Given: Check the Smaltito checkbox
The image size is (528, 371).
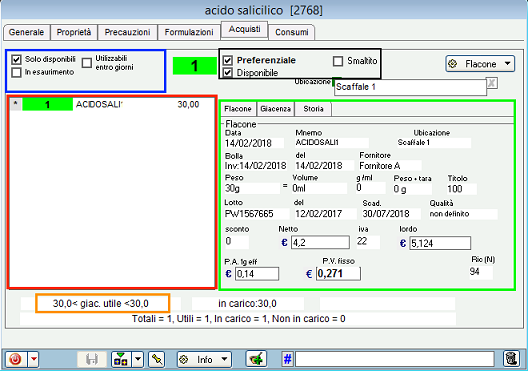Looking at the screenshot, I should 338,61.
